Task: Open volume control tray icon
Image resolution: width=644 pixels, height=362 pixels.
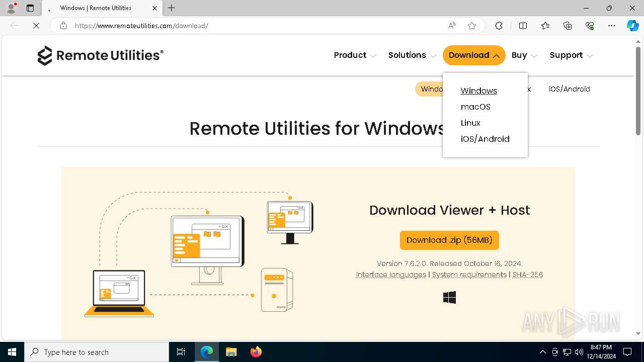Action: [x=579, y=352]
